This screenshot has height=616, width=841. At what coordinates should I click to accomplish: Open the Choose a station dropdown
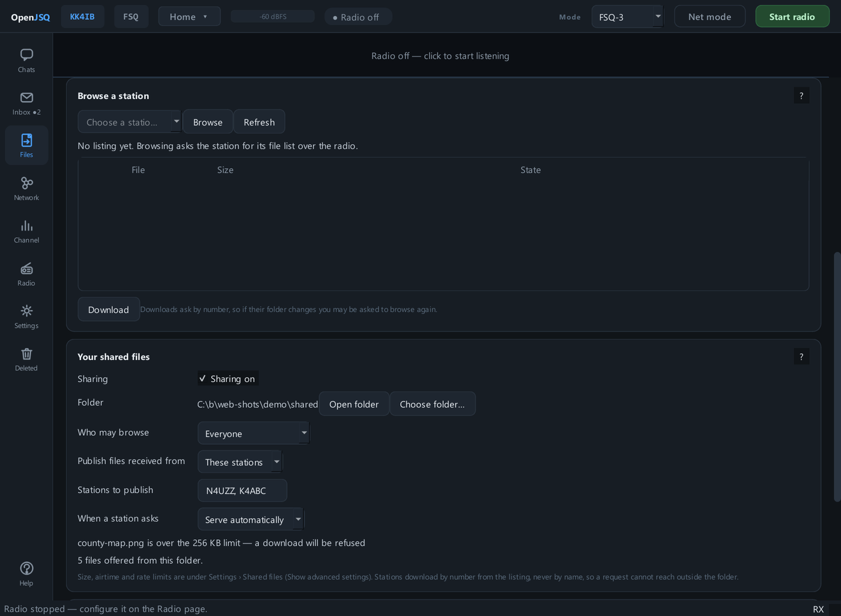coord(129,122)
